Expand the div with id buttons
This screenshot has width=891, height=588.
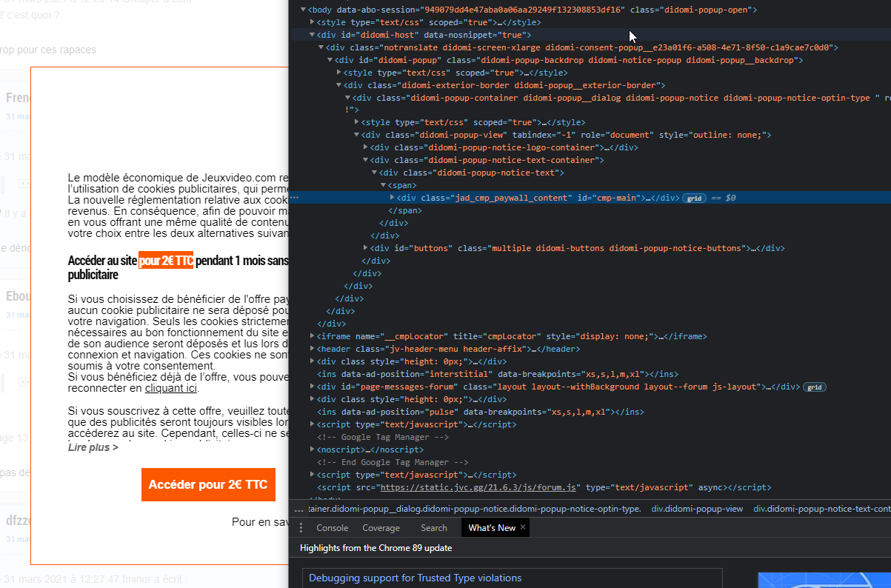(366, 248)
